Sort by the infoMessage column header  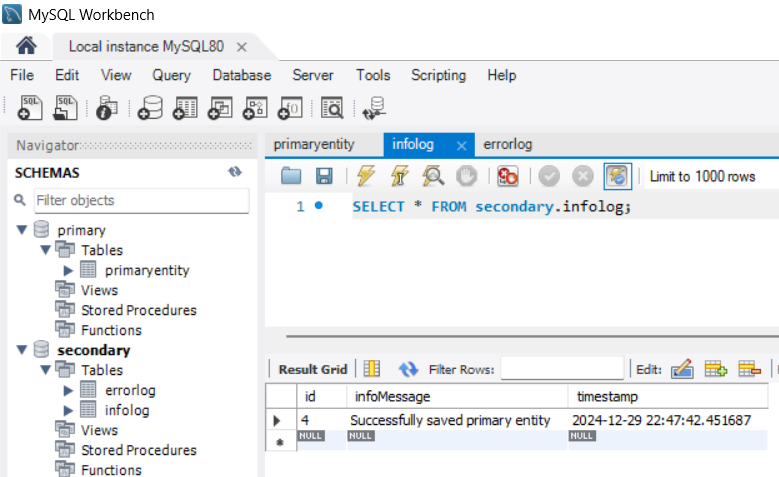click(x=457, y=396)
